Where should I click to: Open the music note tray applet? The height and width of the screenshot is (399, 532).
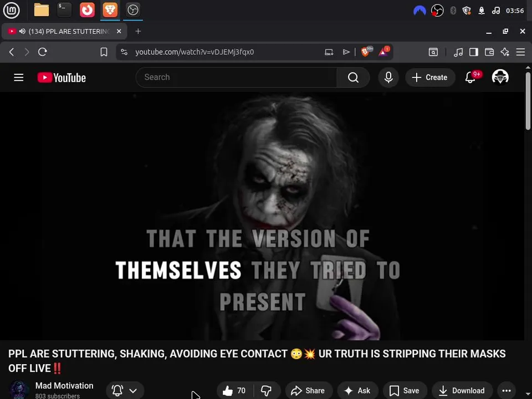(495, 11)
